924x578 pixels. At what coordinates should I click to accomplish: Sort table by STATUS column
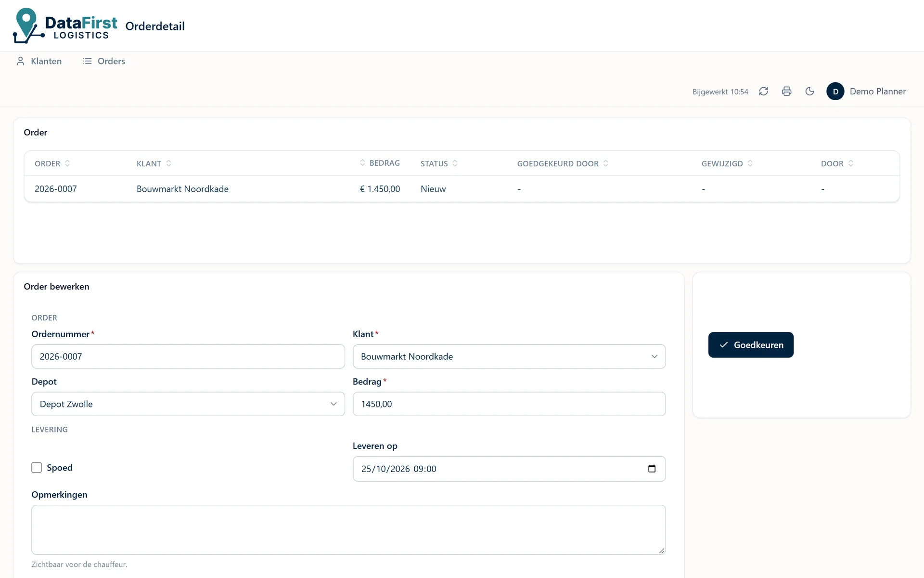coord(439,163)
